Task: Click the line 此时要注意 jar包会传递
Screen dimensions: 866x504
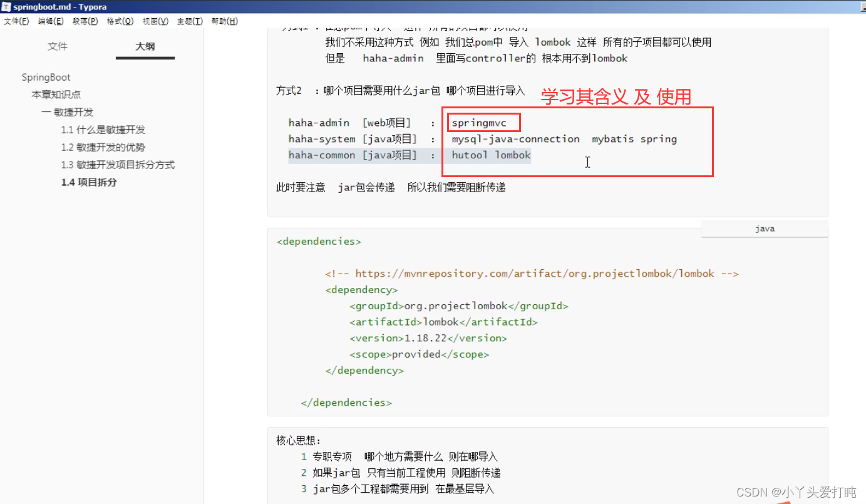Action: pos(391,187)
